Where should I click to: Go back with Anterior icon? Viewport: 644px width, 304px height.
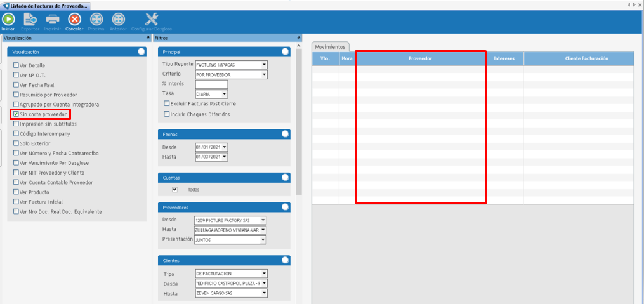118,20
